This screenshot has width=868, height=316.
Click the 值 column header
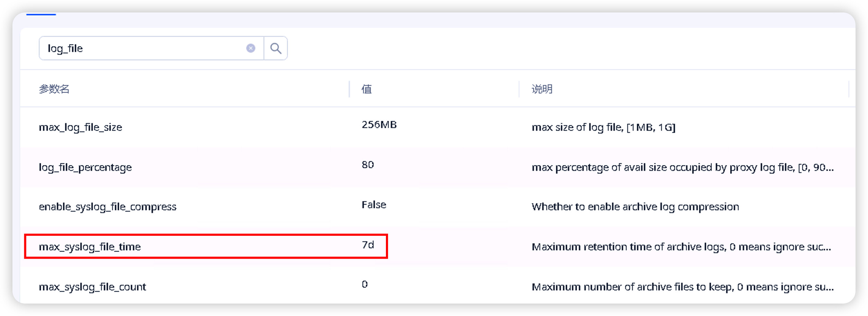(x=367, y=89)
